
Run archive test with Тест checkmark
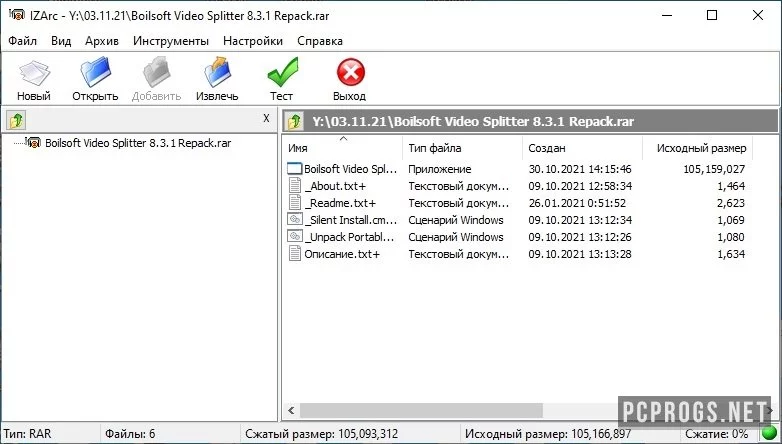(282, 72)
